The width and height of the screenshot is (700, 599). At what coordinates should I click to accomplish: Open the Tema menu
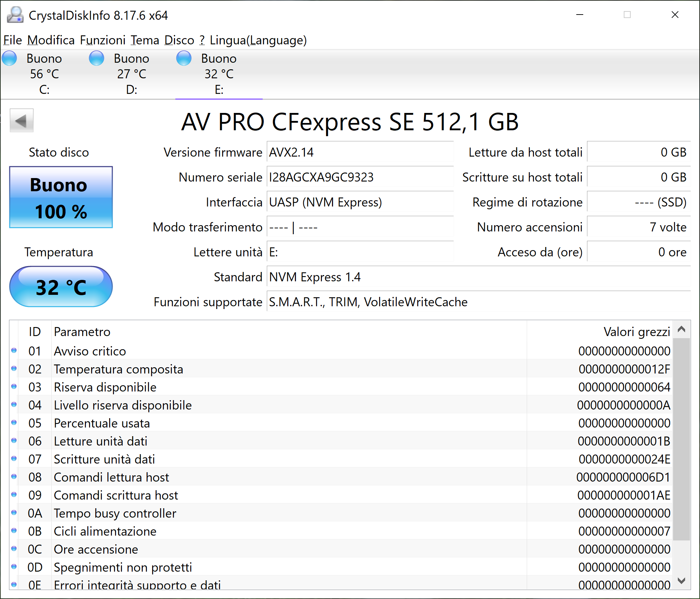tap(145, 40)
